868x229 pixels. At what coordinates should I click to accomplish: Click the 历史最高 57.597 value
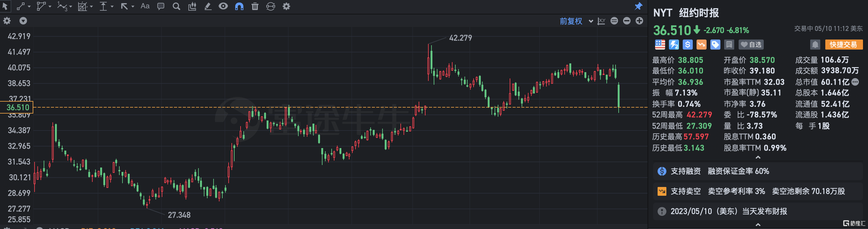coord(696,137)
